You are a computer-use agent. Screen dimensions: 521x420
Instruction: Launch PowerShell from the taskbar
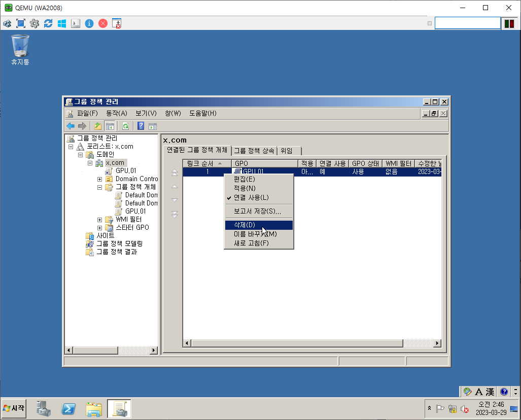click(68, 408)
